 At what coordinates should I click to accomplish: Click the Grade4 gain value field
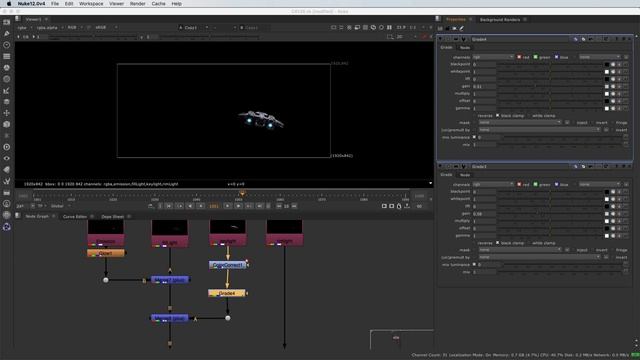[x=484, y=87]
